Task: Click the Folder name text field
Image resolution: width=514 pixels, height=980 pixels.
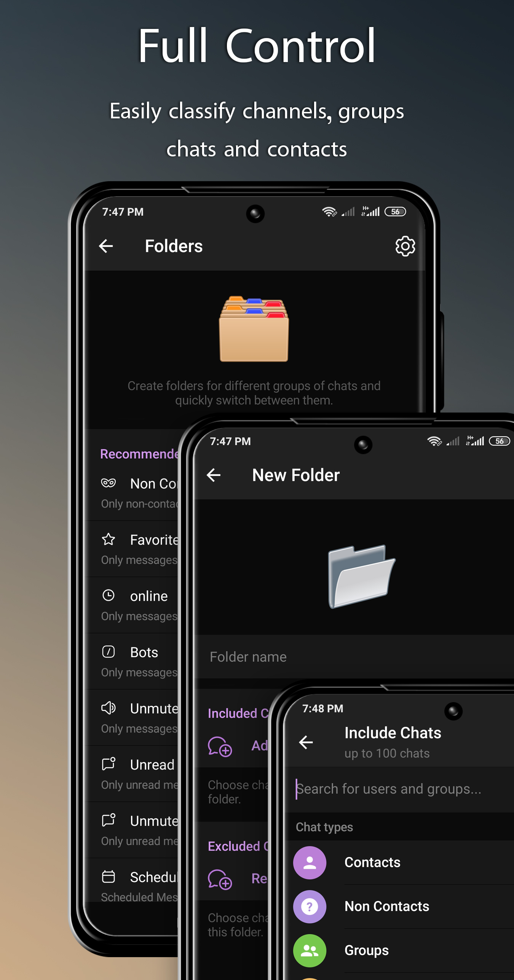Action: (354, 657)
